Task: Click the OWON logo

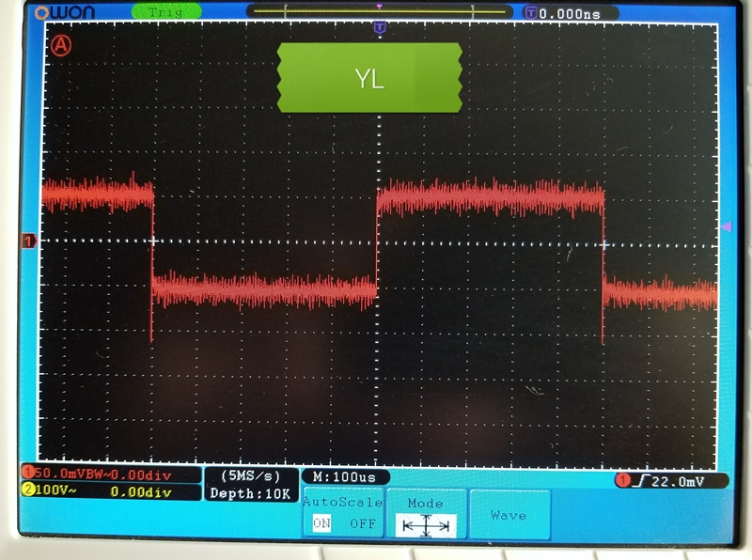Action: [62, 13]
